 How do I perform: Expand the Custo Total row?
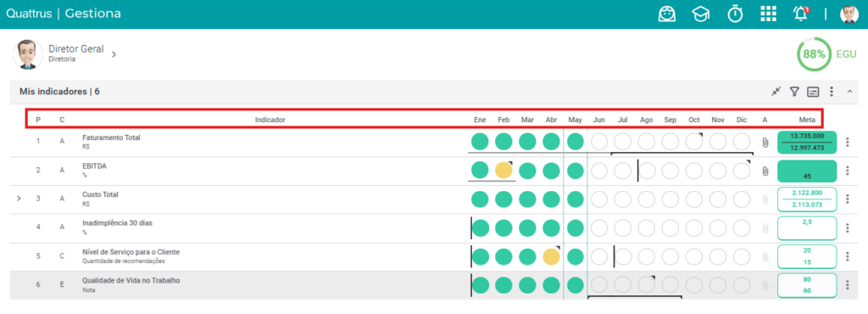coord(19,198)
